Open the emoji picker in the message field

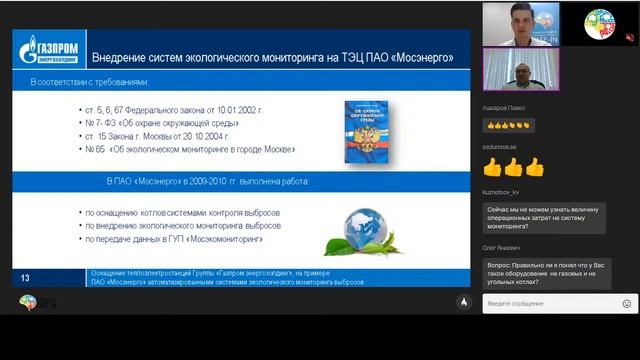(627, 304)
